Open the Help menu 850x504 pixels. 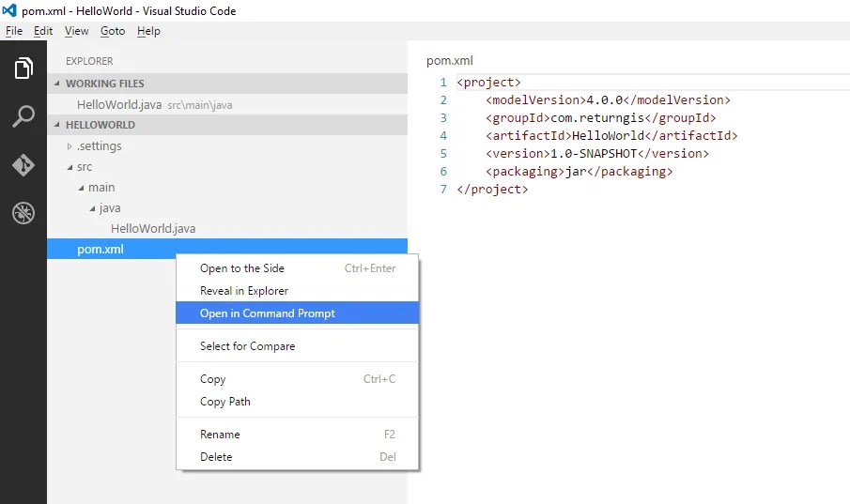[148, 31]
